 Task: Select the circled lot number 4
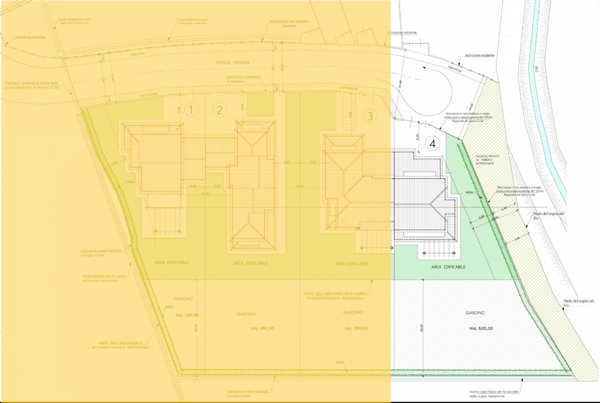432,144
